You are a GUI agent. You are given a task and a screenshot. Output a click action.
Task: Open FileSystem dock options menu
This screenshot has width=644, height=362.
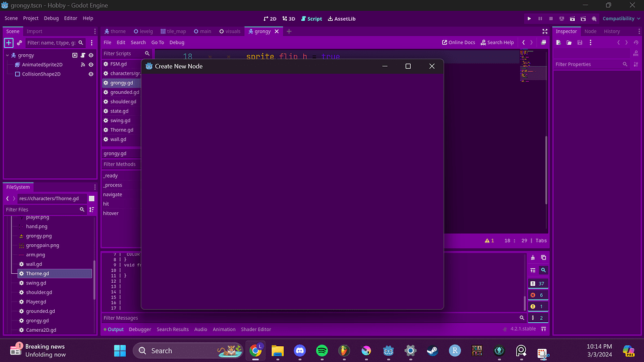(x=95, y=187)
